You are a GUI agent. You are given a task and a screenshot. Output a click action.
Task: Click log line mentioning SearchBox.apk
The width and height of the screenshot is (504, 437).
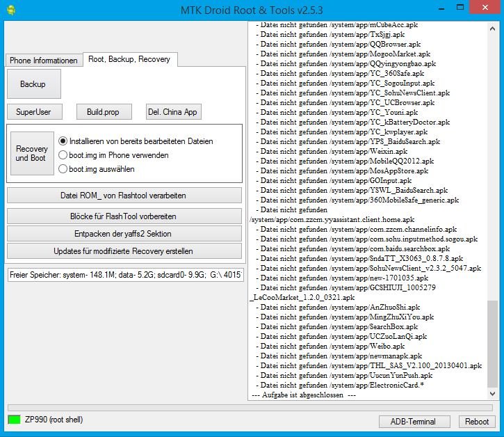(337, 326)
